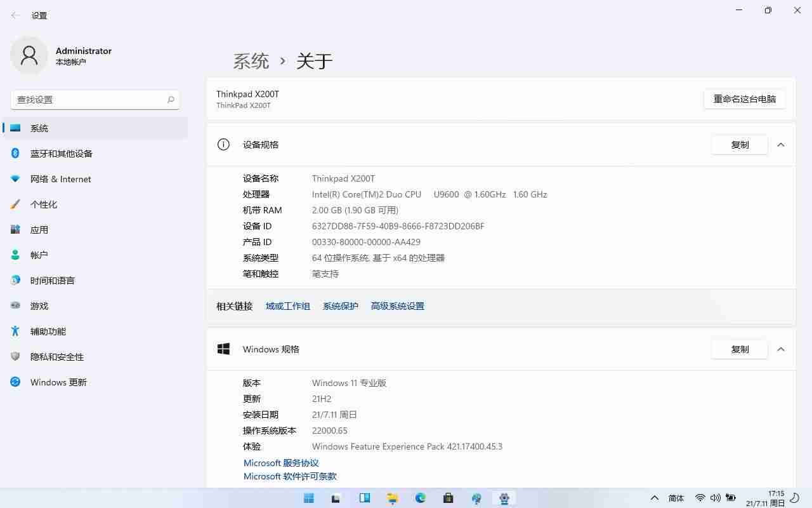Viewport: 812px width, 508px height.
Task: Click the 简体 input method indicator
Action: 676,498
